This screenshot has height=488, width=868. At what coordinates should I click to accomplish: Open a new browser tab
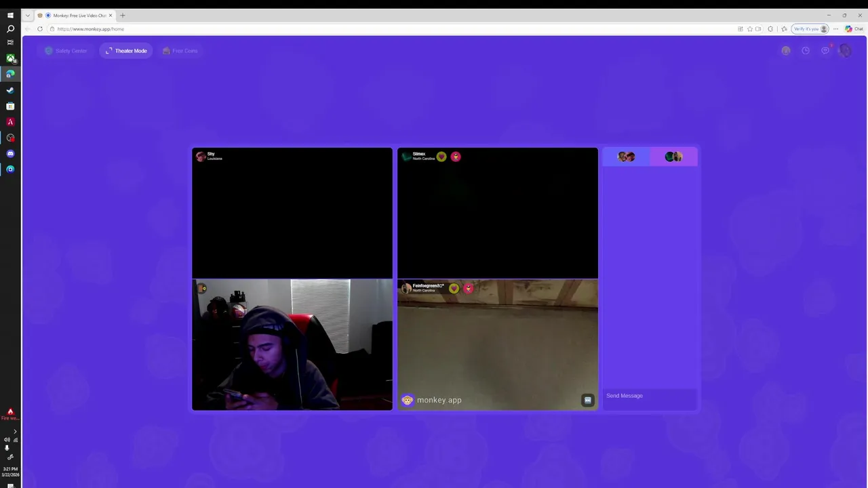[x=123, y=15]
